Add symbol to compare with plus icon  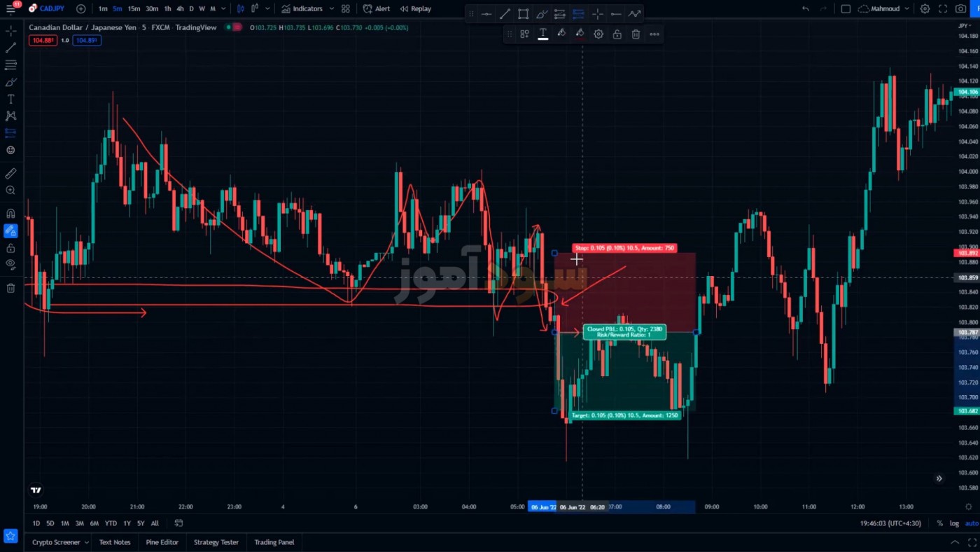pyautogui.click(x=80, y=8)
